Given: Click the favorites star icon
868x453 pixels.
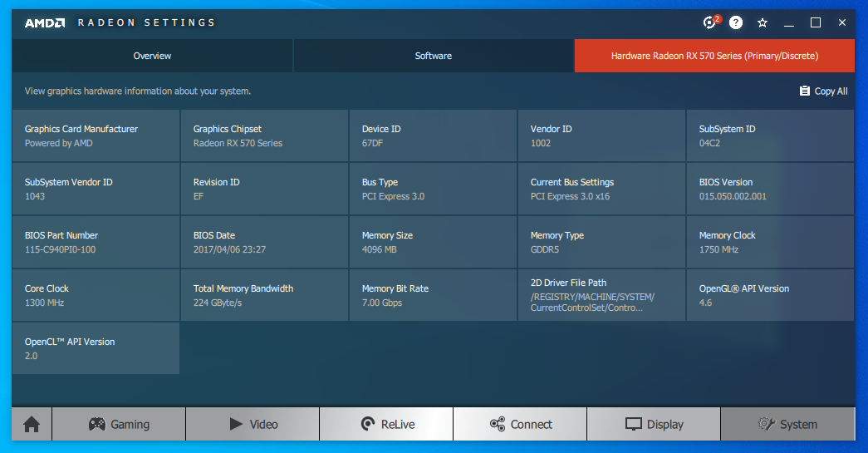Looking at the screenshot, I should point(763,22).
